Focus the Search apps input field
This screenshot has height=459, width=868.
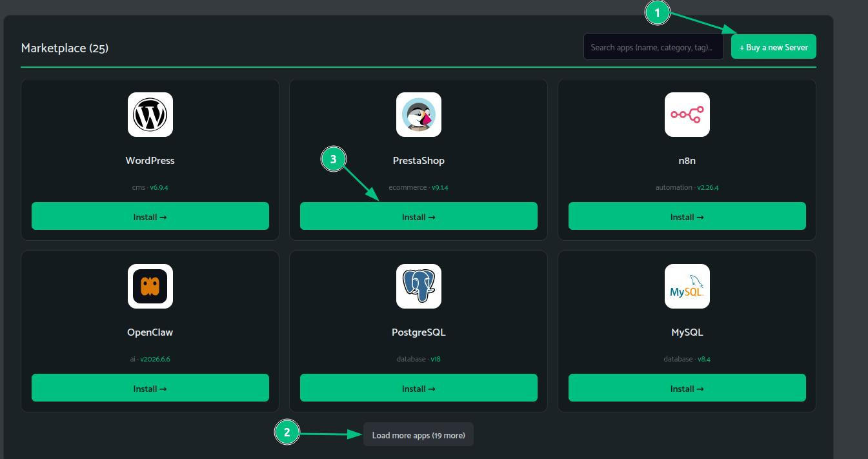654,46
